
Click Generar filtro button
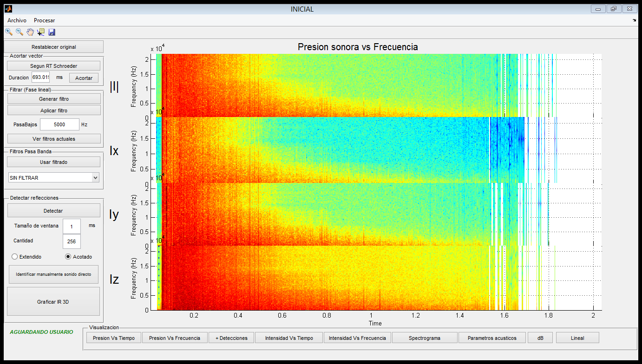coord(54,99)
